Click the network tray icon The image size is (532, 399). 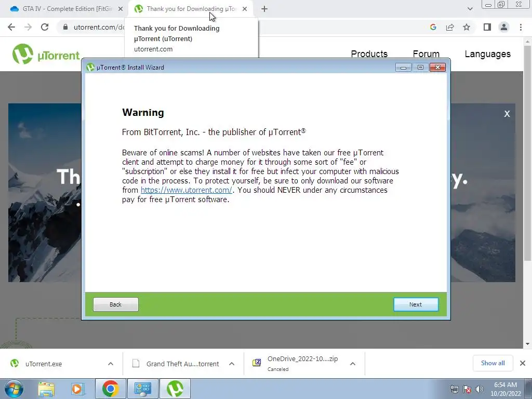tap(454, 389)
